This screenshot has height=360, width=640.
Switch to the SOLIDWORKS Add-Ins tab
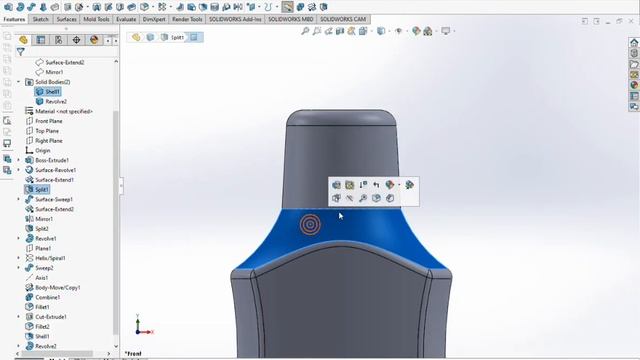pos(235,19)
